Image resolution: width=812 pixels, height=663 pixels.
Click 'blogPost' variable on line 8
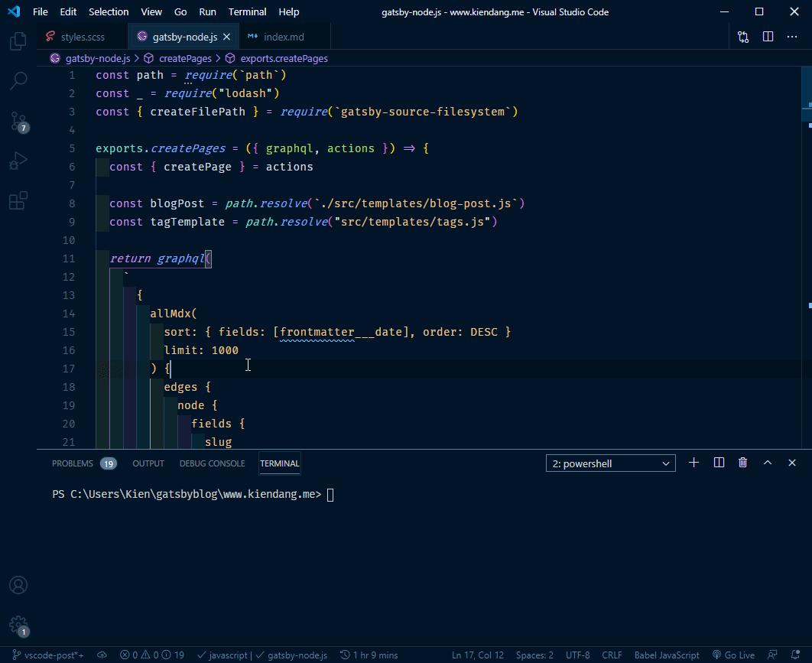(x=177, y=203)
